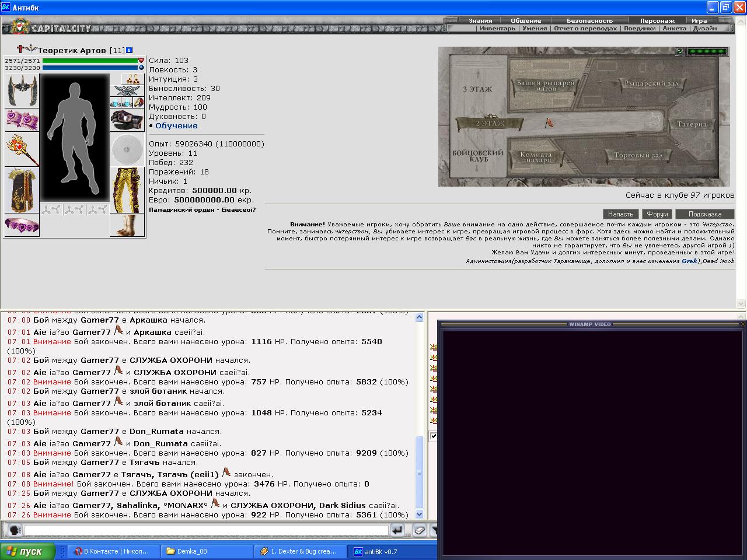The width and height of the screenshot is (747, 560).
Task: Go to Башня рыцарей-магов on map
Action: click(546, 86)
